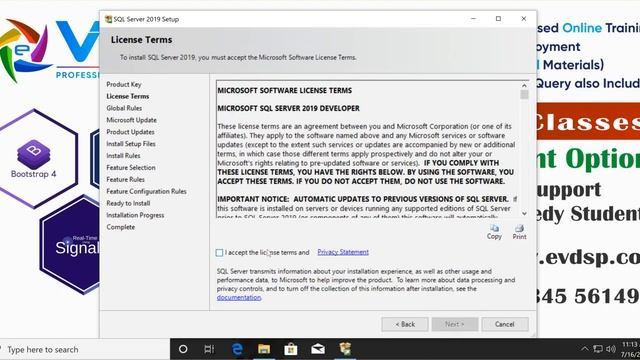Image resolution: width=640 pixels, height=360 pixels.
Task: Click the taskbar search box
Action: point(84,349)
